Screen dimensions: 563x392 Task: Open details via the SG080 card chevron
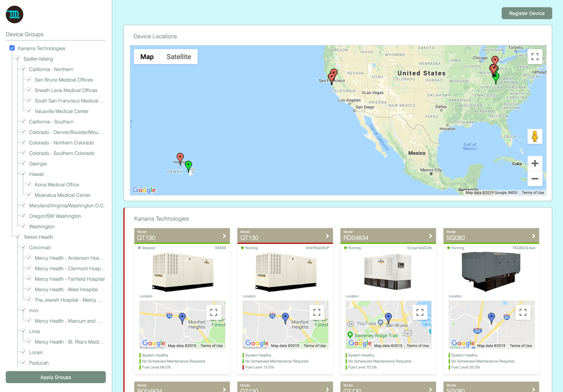pos(534,236)
